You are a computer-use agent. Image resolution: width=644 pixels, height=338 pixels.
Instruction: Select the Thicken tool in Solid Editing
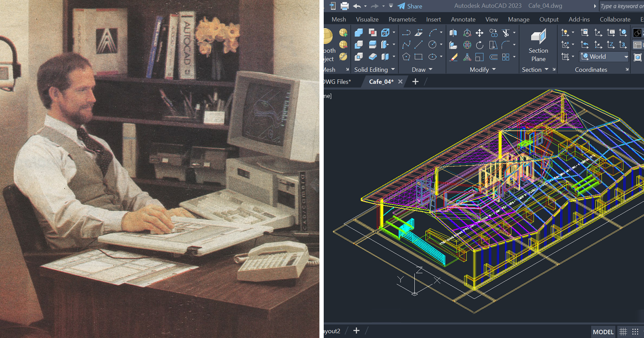click(x=373, y=57)
